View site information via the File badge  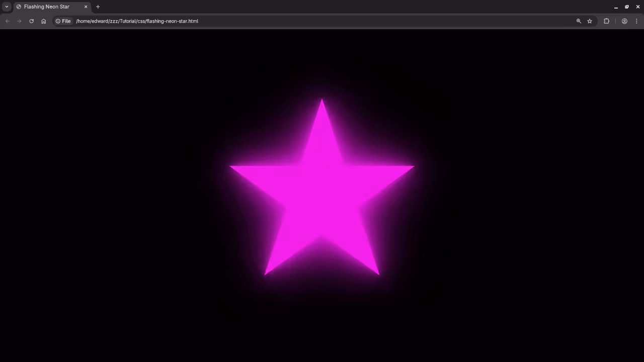(x=63, y=21)
